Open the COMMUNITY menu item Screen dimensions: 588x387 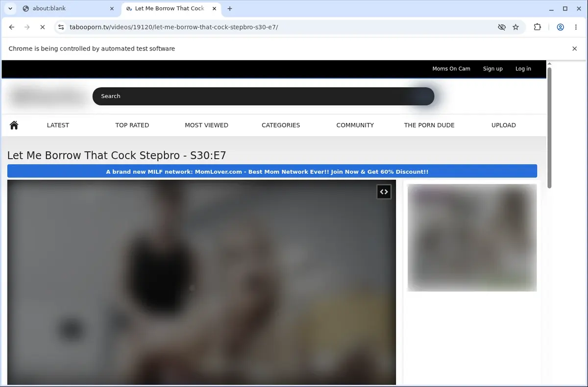point(355,125)
